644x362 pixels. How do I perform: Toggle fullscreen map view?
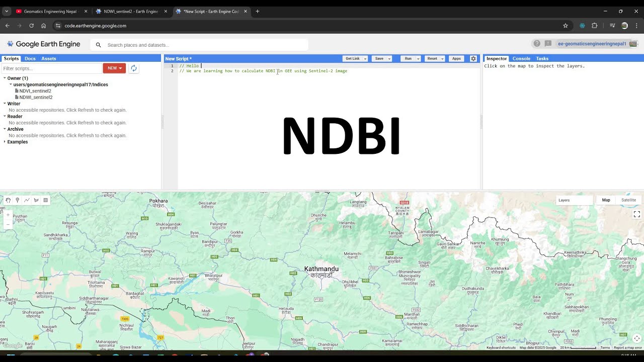636,214
